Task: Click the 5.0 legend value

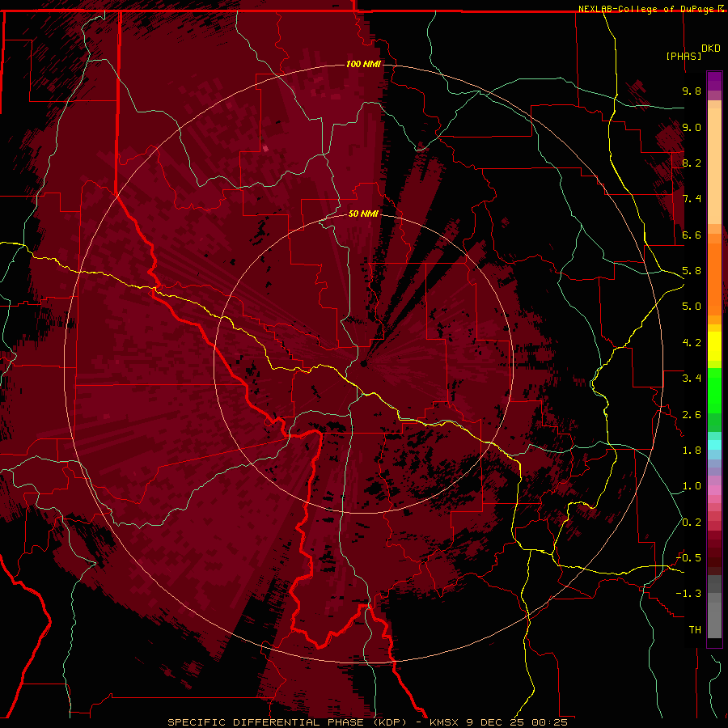Action: point(692,307)
